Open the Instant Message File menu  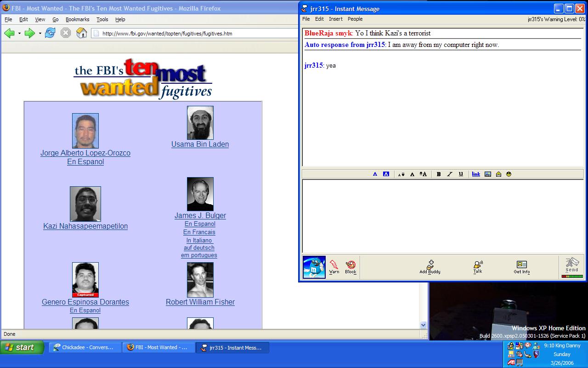(306, 19)
